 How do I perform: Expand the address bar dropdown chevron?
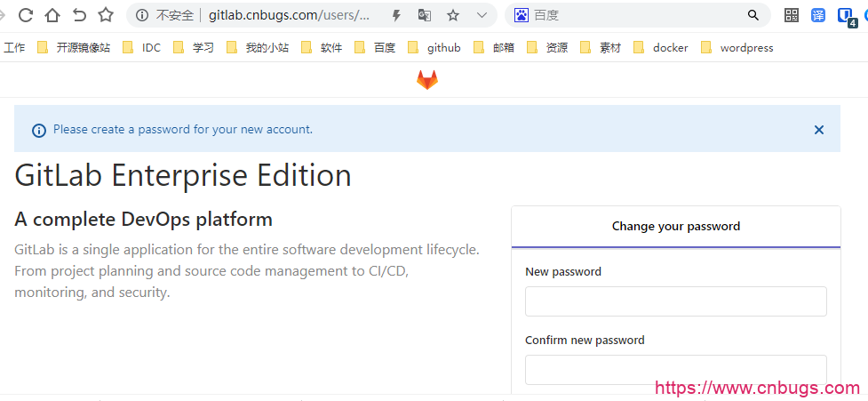[482, 15]
